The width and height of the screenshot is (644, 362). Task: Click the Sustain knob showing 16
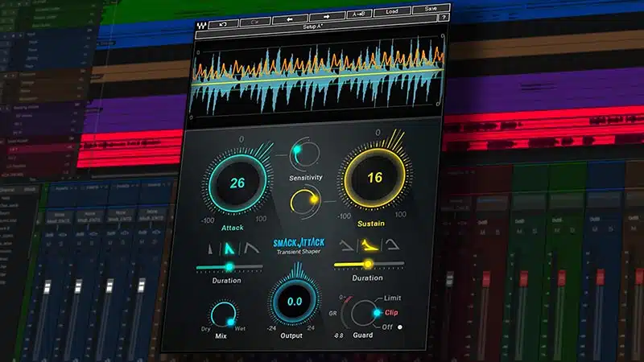point(374,177)
